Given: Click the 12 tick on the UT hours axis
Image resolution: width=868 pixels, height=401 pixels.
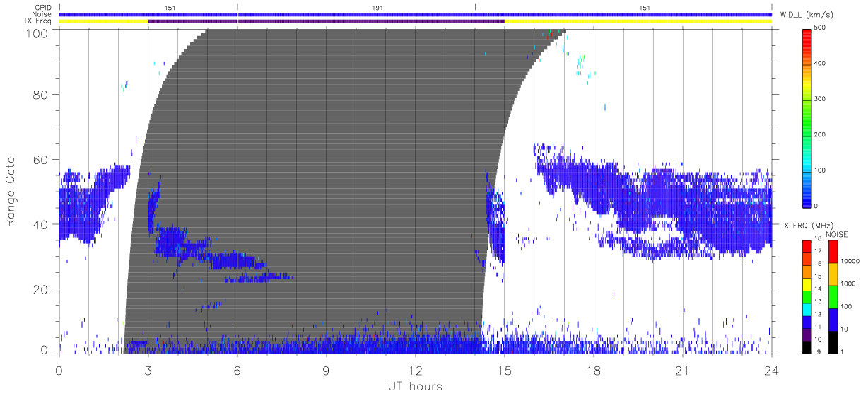Looking at the screenshot, I should pos(416,370).
